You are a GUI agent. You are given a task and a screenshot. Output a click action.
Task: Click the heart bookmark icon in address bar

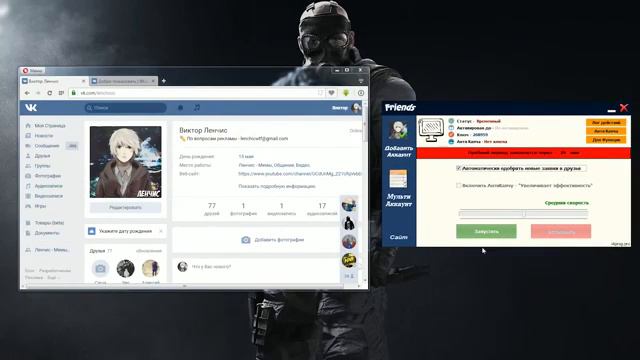click(331, 93)
